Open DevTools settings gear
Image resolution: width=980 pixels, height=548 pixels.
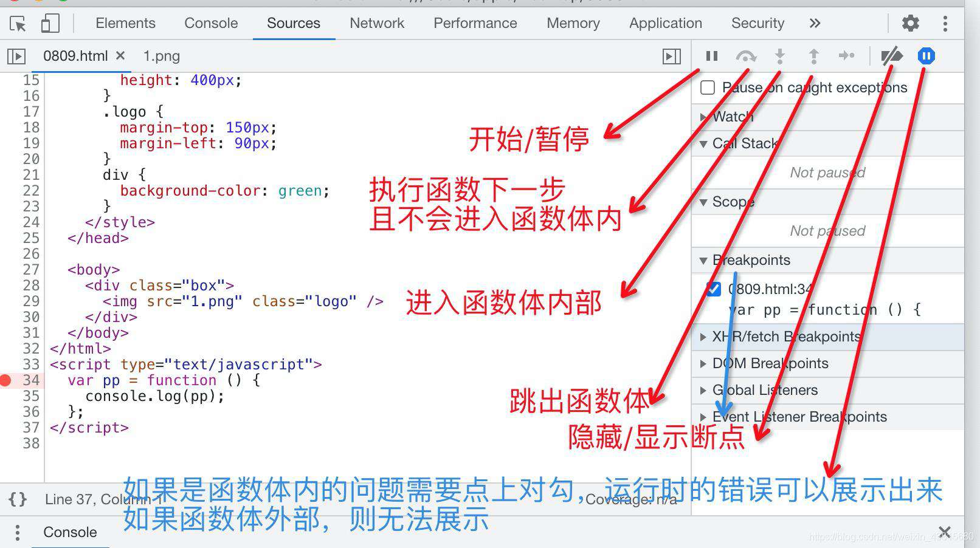click(910, 24)
